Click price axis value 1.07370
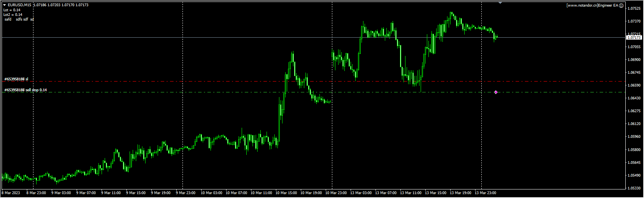644x198 pixels. [634, 21]
